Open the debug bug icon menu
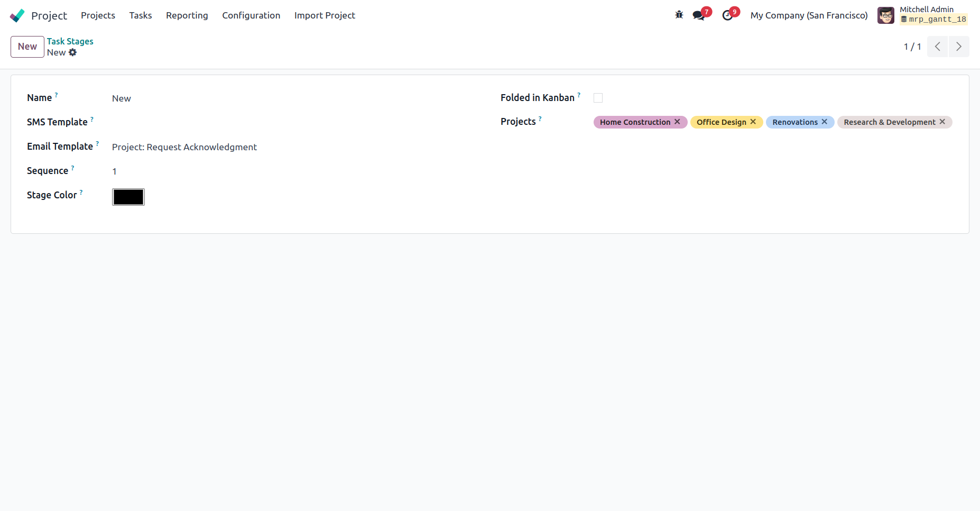This screenshot has width=980, height=511. coord(679,15)
